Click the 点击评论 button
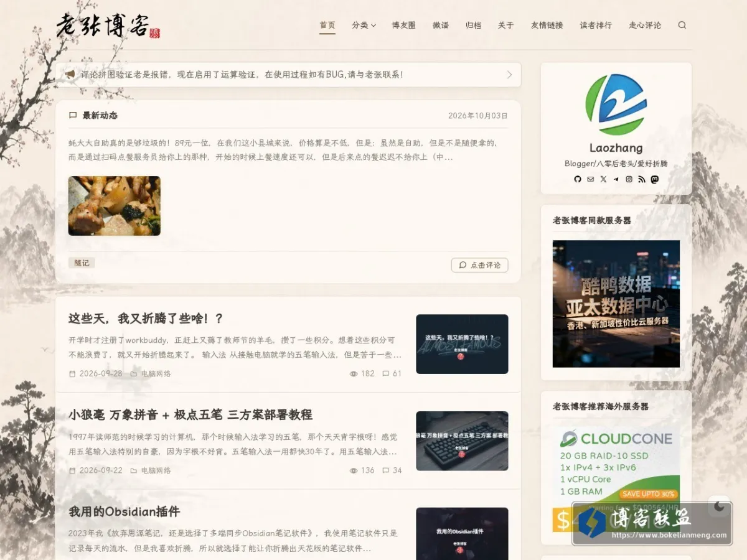 (479, 265)
